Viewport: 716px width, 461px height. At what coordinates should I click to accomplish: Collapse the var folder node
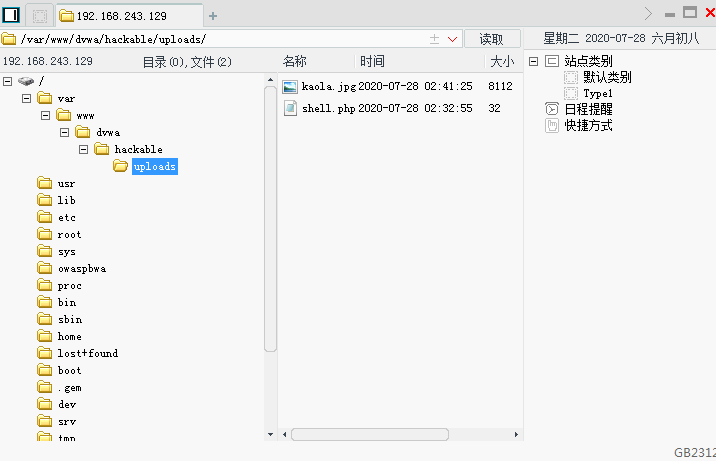26,99
